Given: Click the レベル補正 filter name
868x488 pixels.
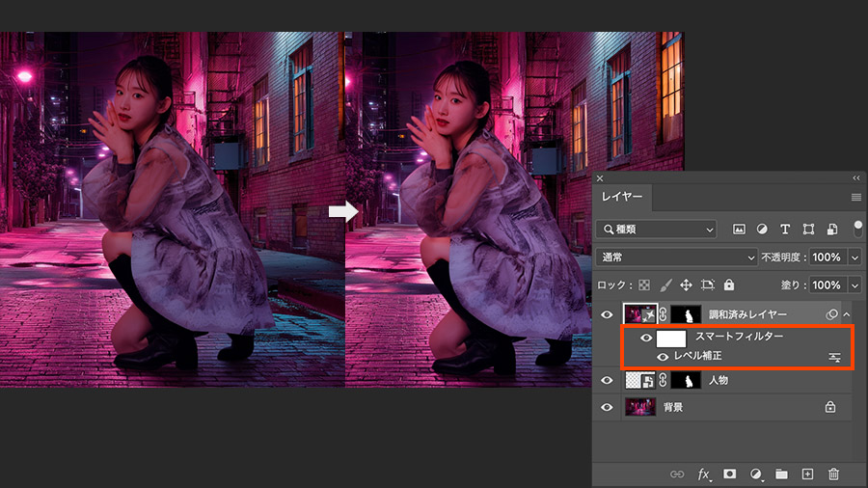Looking at the screenshot, I should click(698, 356).
